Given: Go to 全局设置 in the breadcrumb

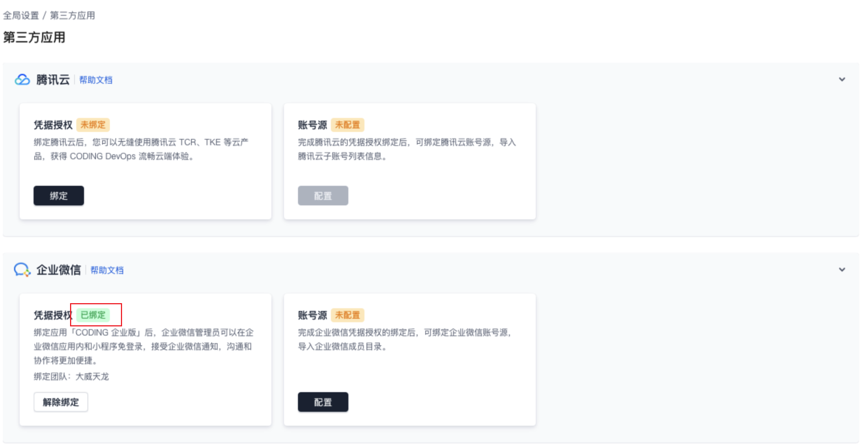Looking at the screenshot, I should pos(21,15).
